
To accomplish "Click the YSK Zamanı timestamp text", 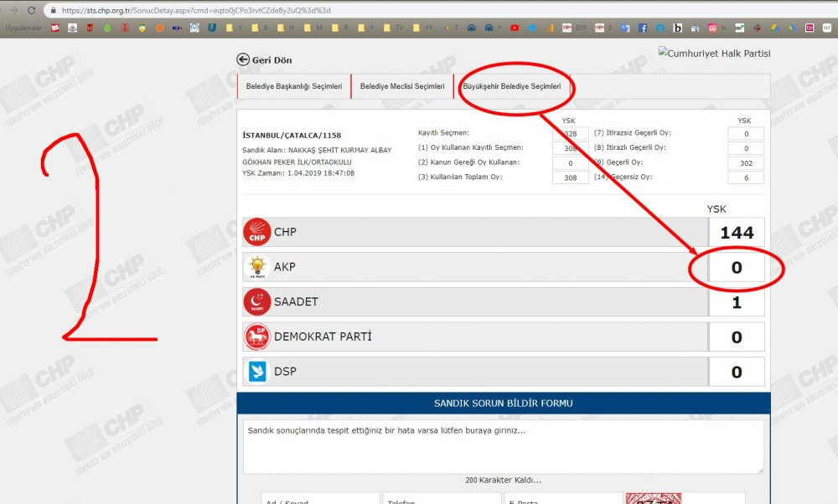I will click(x=298, y=173).
